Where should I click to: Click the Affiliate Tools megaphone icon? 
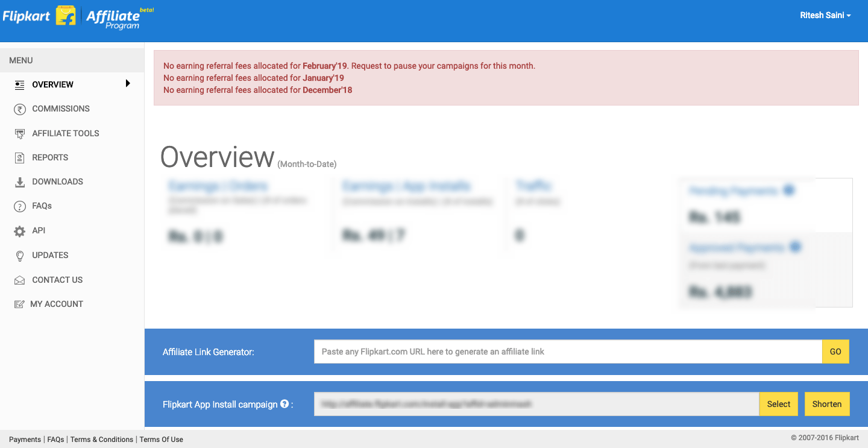(19, 133)
